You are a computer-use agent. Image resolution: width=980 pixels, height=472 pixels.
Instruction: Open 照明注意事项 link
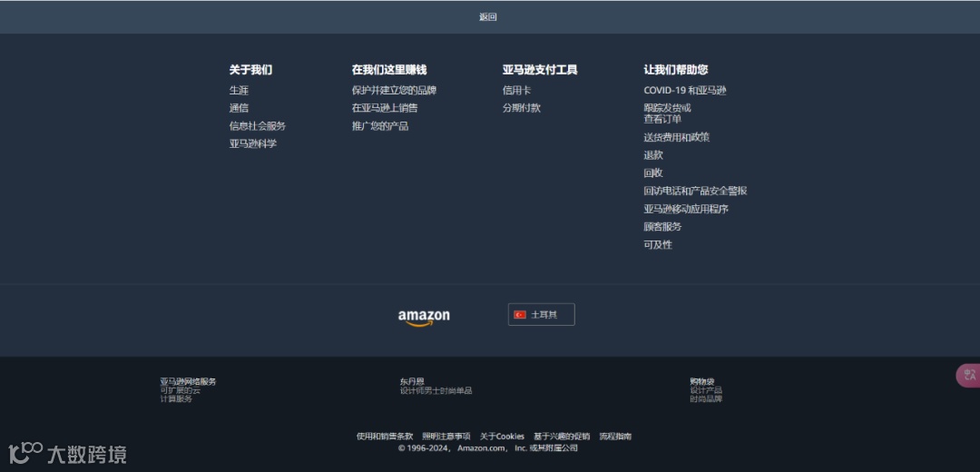click(446, 437)
